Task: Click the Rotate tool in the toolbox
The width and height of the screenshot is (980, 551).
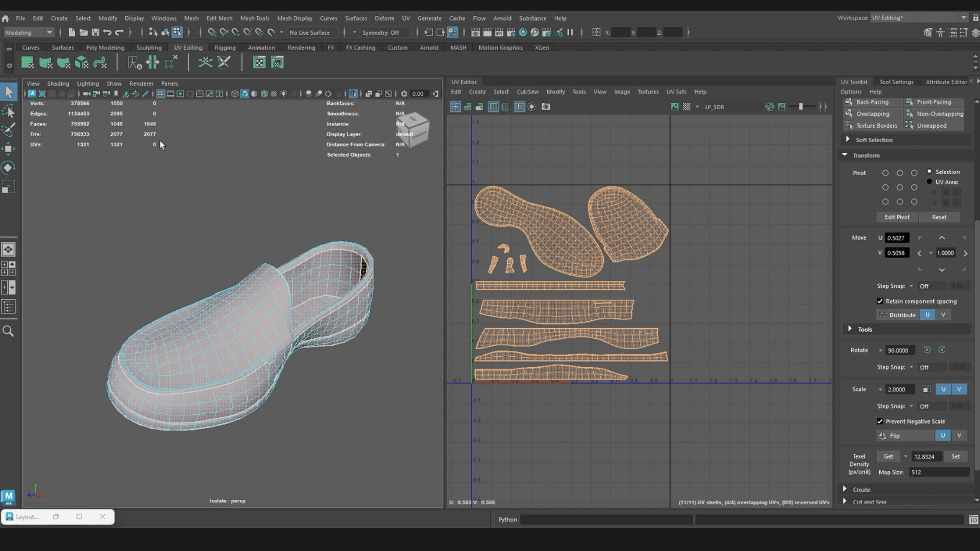Action: click(x=8, y=168)
